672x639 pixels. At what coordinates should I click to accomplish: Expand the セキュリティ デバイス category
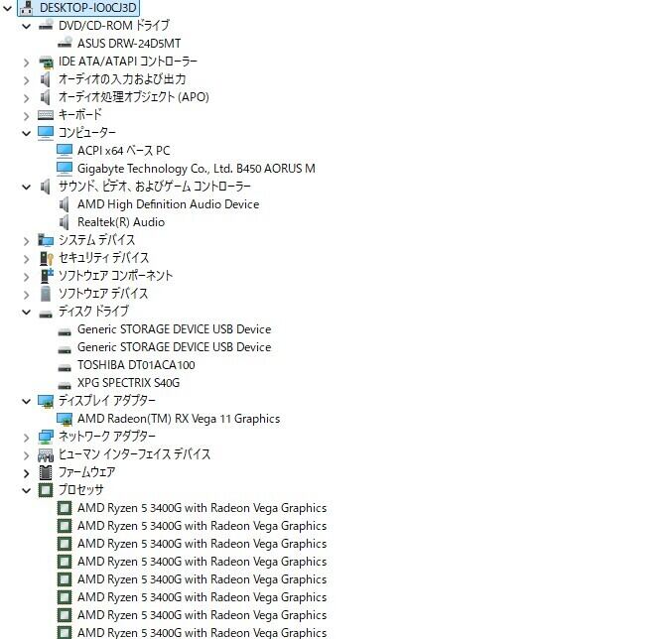click(x=27, y=259)
